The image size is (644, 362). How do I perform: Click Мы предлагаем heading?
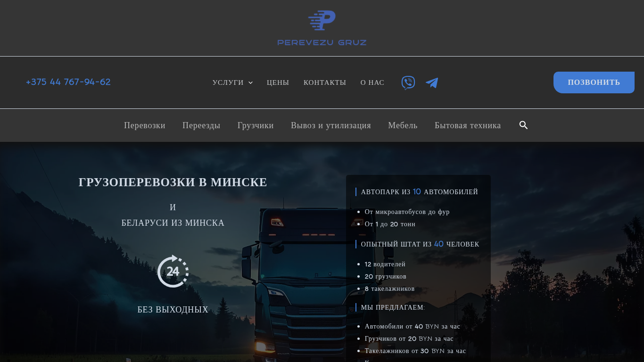pyautogui.click(x=393, y=307)
